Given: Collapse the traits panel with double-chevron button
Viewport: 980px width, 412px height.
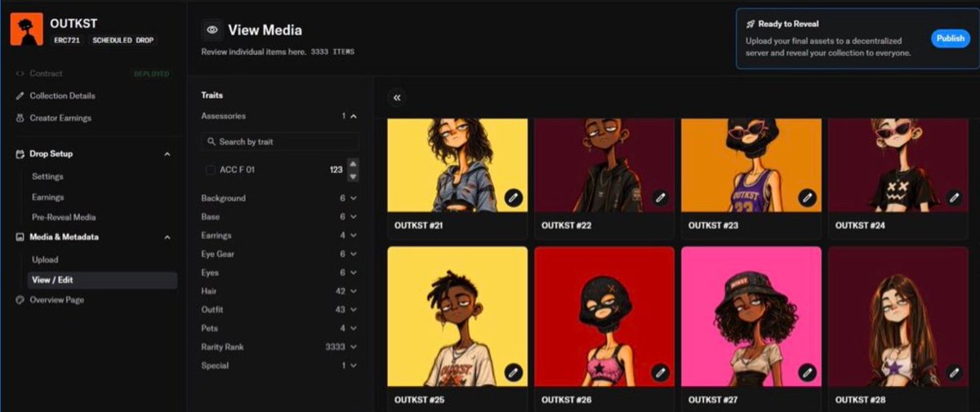Looking at the screenshot, I should point(397,97).
